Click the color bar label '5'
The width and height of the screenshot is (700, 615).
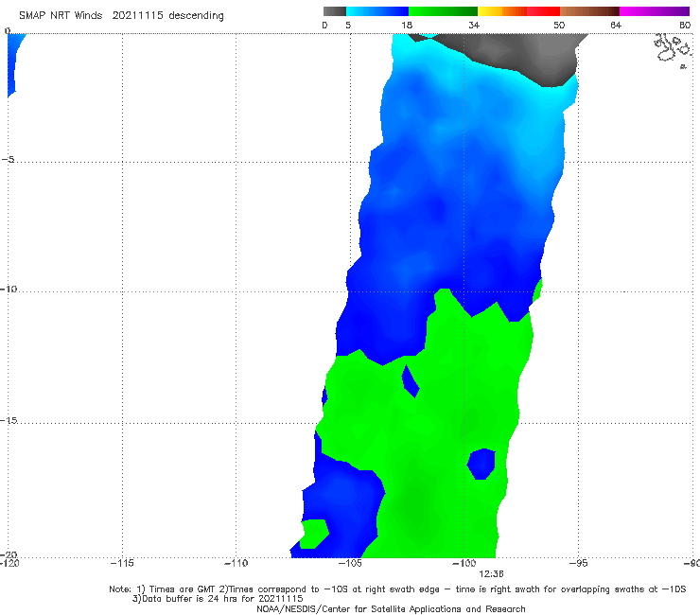click(348, 26)
